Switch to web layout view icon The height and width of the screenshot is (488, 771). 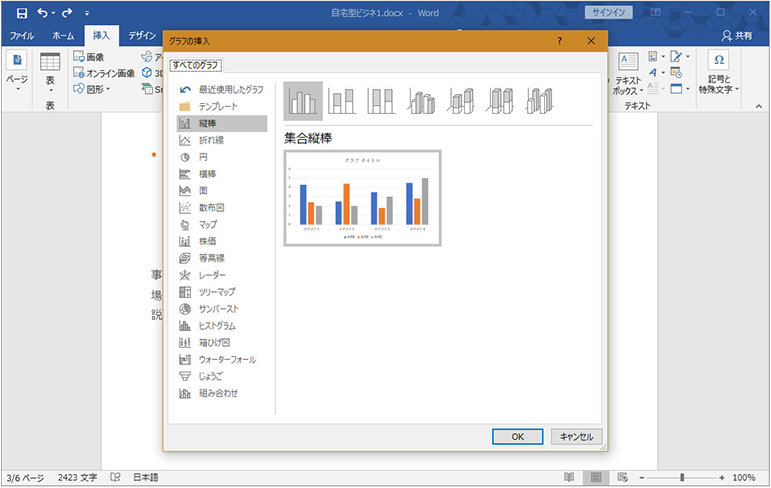(x=623, y=477)
